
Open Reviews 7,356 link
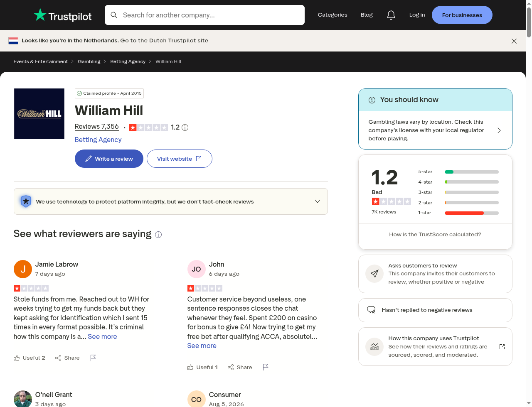[x=97, y=127]
